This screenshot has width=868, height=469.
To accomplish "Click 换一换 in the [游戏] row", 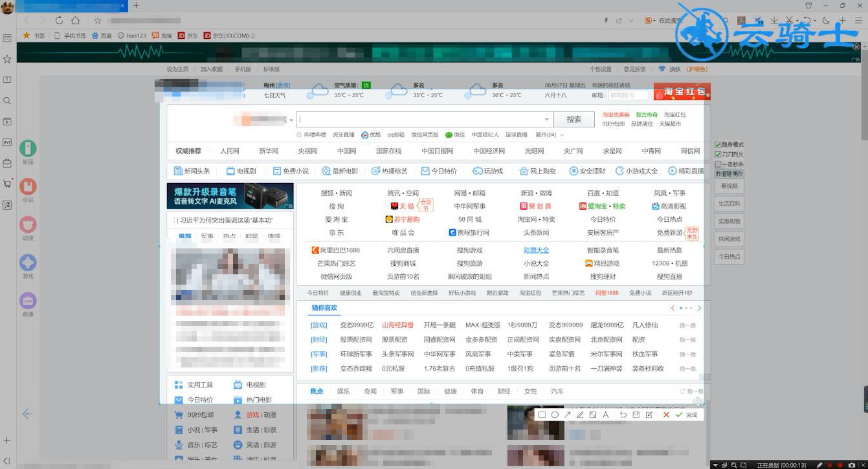I will pyautogui.click(x=687, y=325).
